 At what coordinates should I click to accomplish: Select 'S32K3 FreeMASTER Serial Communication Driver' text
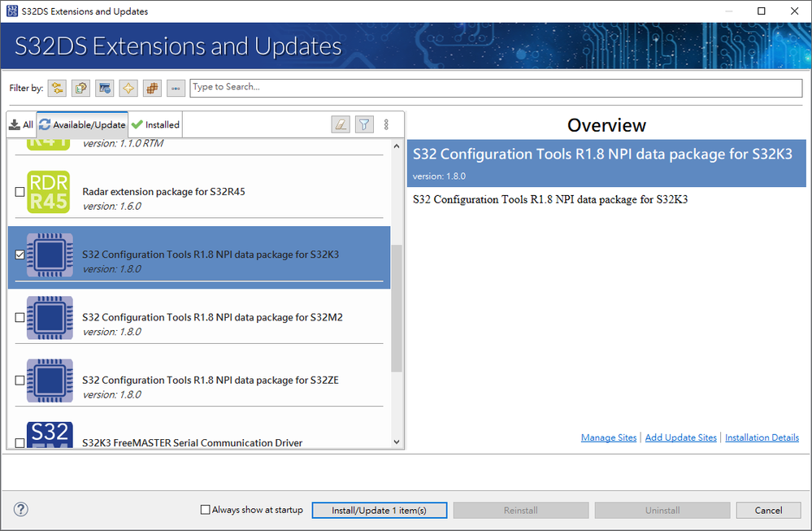tap(192, 443)
